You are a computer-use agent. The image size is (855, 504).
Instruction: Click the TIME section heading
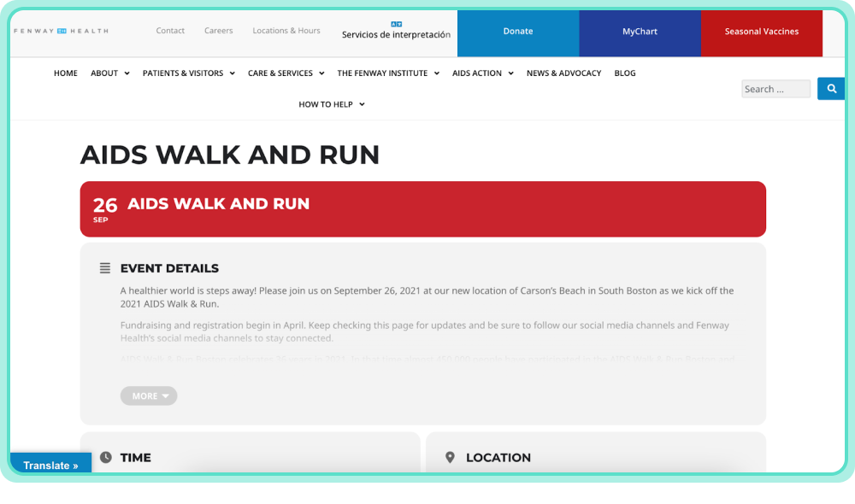(x=136, y=458)
